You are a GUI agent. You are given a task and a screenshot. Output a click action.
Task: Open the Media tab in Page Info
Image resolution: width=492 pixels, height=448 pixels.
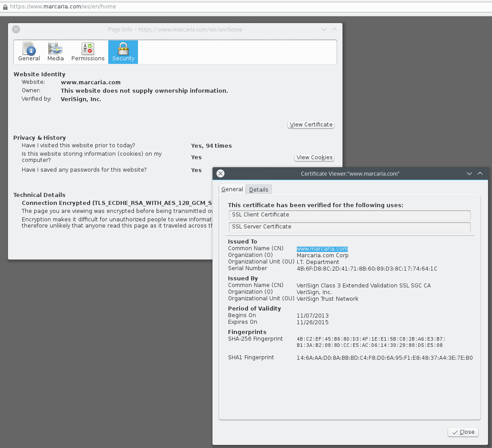point(55,52)
